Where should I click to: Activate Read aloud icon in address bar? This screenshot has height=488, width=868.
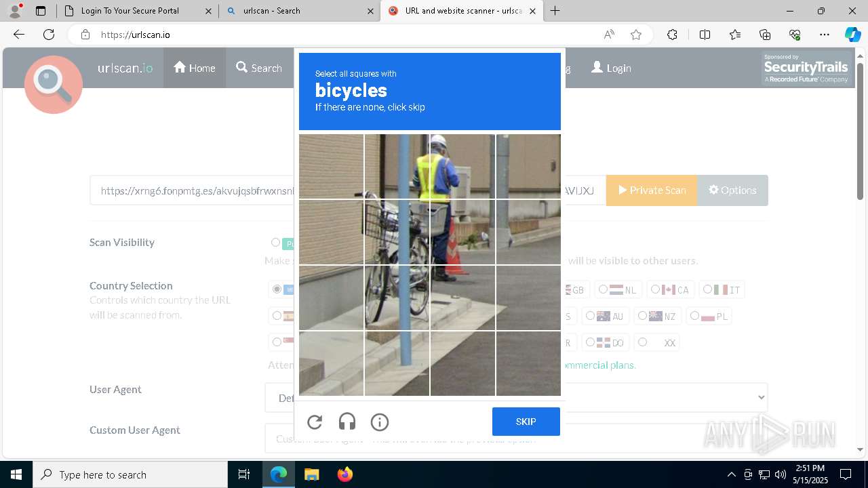609,35
